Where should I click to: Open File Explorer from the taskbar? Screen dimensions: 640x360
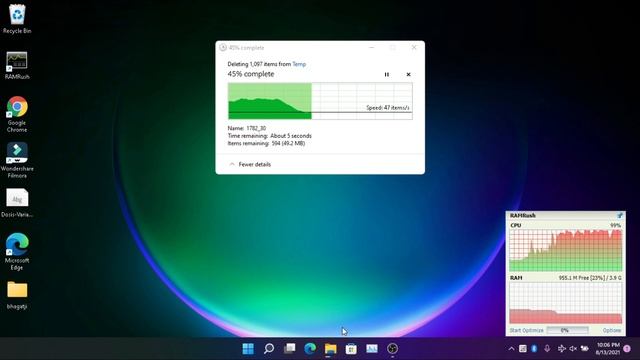click(x=331, y=349)
